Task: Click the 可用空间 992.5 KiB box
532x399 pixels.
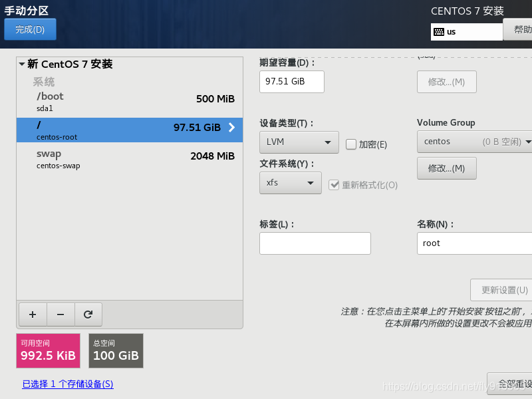Action: tap(48, 350)
